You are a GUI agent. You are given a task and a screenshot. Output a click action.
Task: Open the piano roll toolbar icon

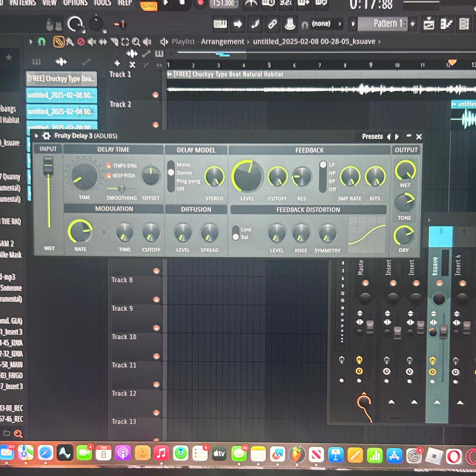pos(220,24)
